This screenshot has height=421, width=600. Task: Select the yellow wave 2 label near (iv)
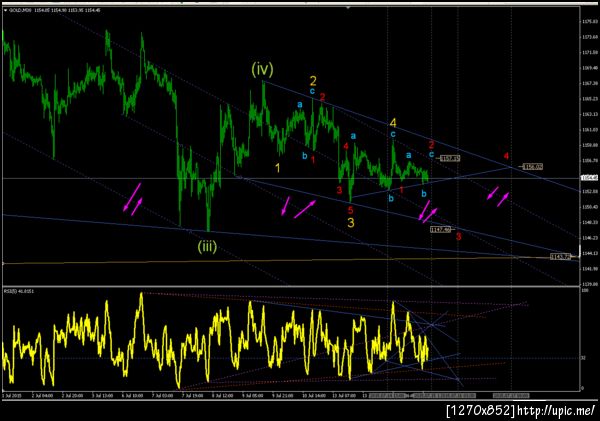(x=313, y=81)
